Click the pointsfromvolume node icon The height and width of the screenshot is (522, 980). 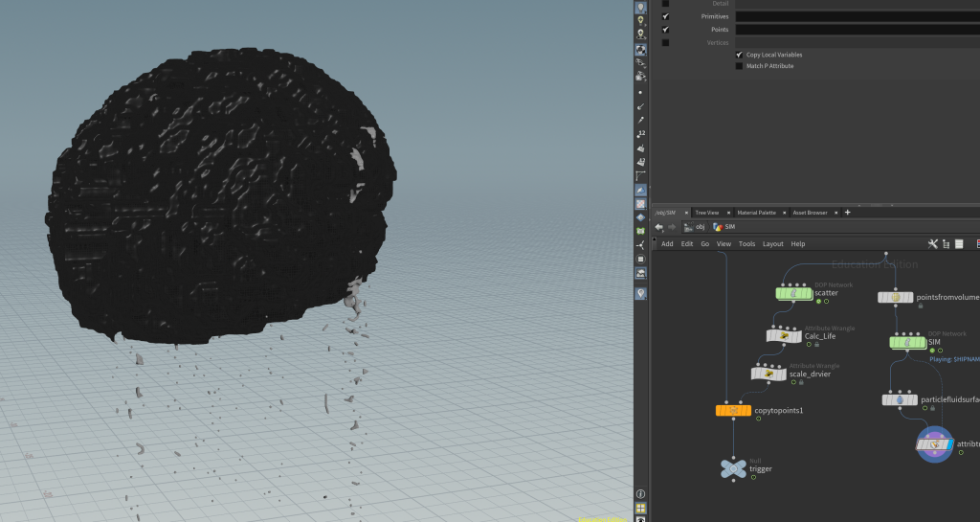click(x=896, y=298)
